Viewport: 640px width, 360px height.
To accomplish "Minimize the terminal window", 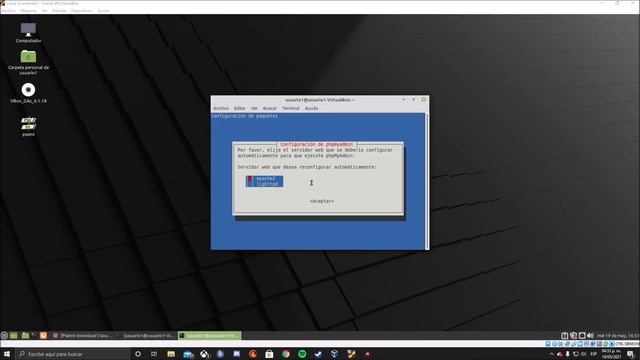I will click(x=404, y=100).
